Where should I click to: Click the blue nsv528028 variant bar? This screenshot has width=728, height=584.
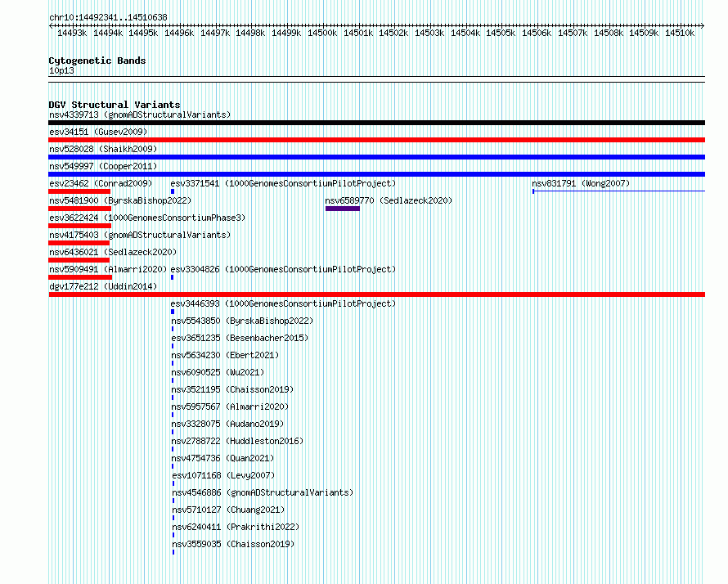tap(376, 157)
